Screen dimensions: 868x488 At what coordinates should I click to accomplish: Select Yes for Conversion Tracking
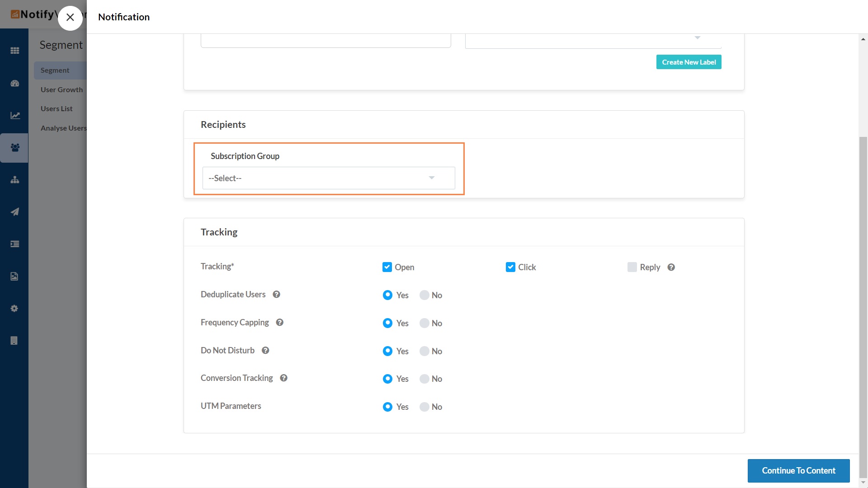point(387,379)
